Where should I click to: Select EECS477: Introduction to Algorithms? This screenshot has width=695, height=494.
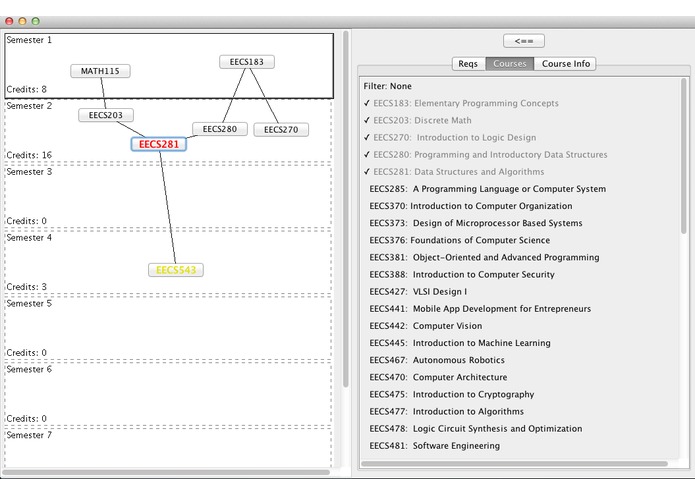[x=446, y=412]
